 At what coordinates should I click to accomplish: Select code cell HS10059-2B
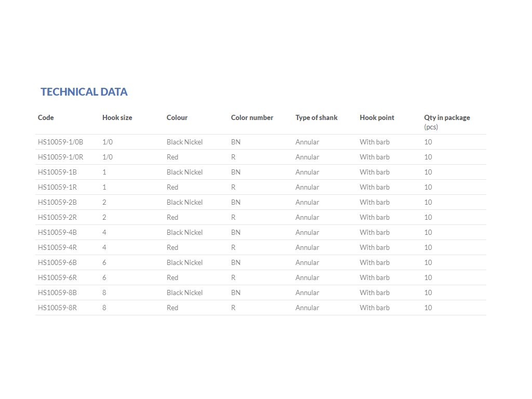pos(57,202)
